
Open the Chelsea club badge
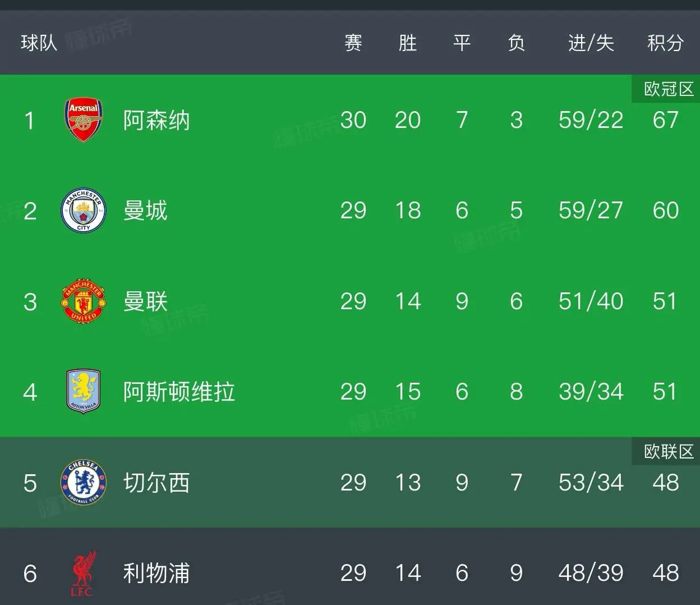pos(83,482)
